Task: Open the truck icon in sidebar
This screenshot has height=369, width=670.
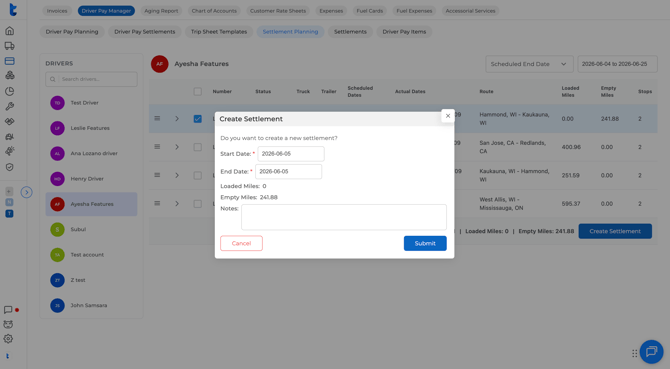Action: point(9,46)
